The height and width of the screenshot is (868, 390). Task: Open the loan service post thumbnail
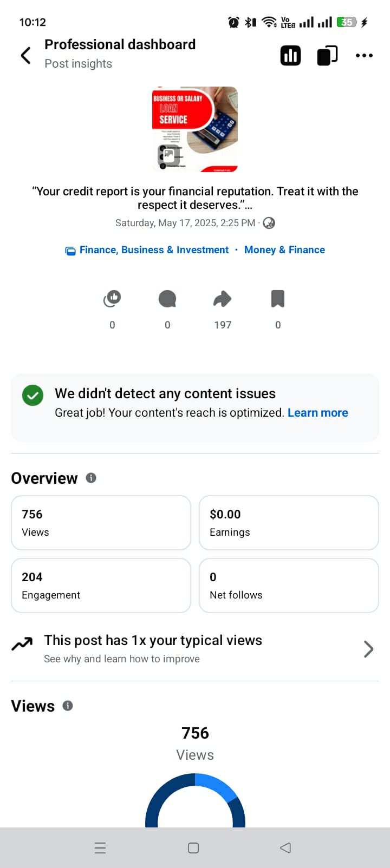pos(195,129)
